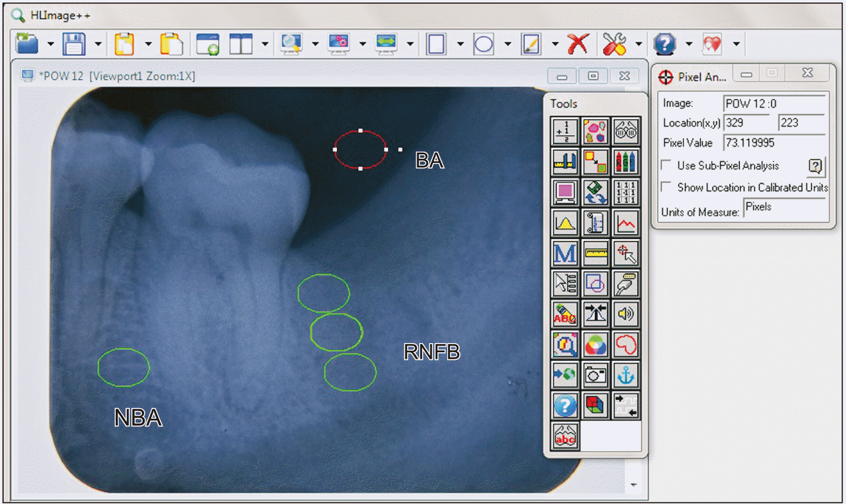The height and width of the screenshot is (504, 846).
Task: Open the arithmetic calculator tool in Tools
Action: tap(565, 131)
